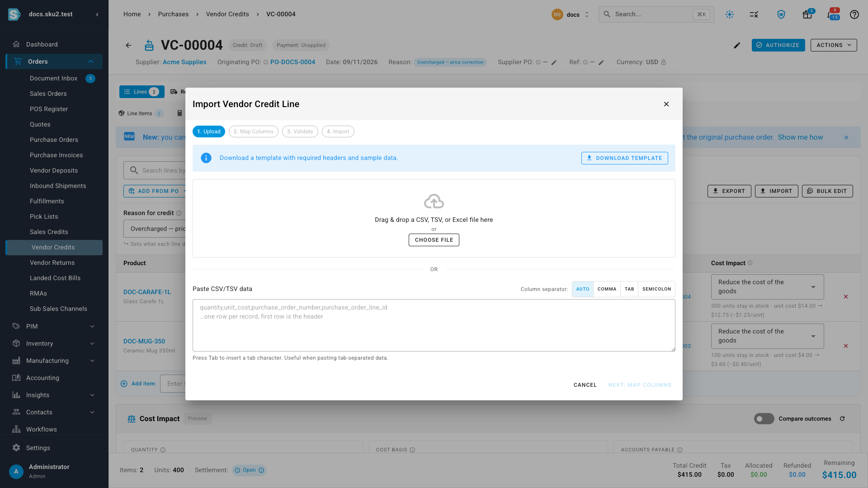Click the checklist icon in top bar
The height and width of the screenshot is (488, 868).
pos(754,14)
